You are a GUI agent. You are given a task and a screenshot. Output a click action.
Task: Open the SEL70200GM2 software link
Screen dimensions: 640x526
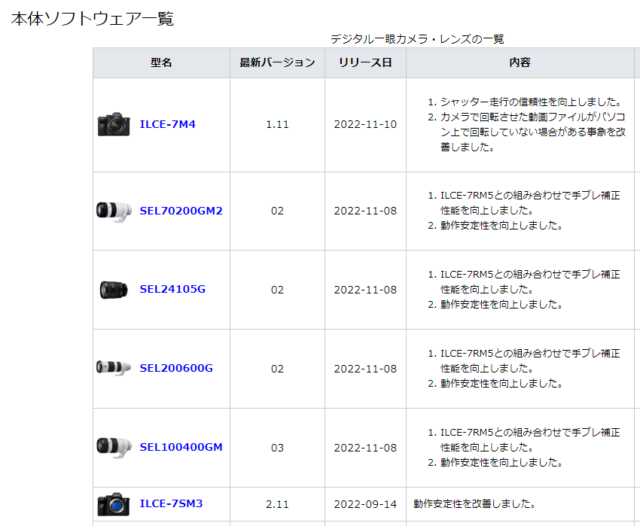pyautogui.click(x=181, y=211)
